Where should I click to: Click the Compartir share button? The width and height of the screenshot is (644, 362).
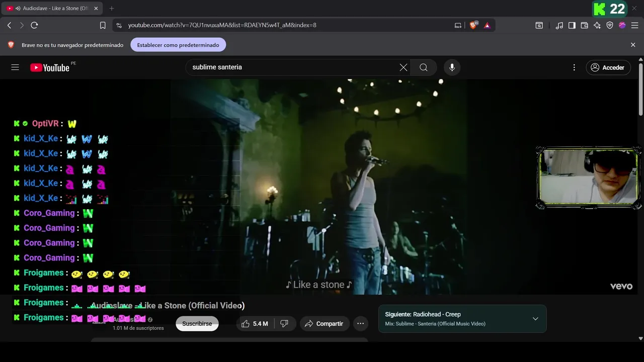(x=324, y=324)
